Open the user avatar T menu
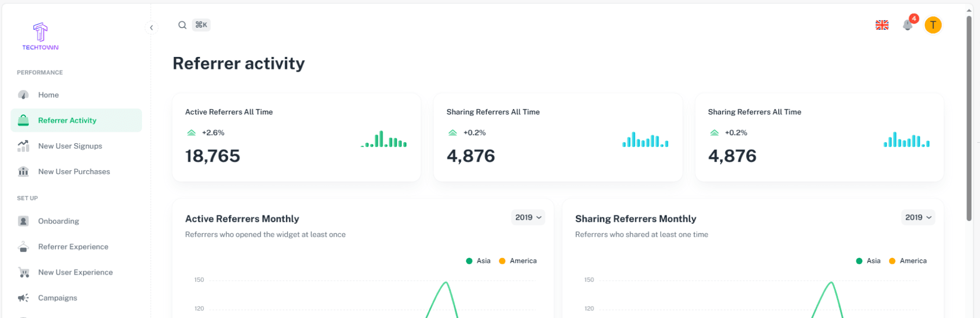 point(933,25)
